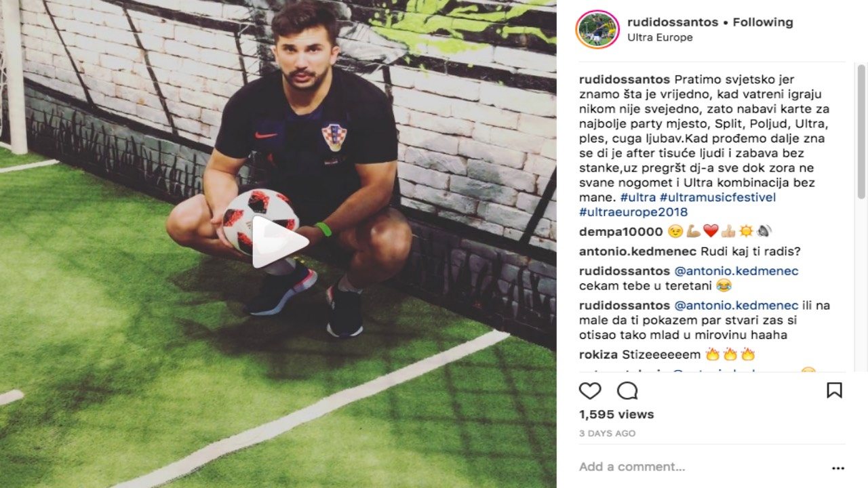
Task: Like the post with the heart icon
Action: tap(590, 390)
